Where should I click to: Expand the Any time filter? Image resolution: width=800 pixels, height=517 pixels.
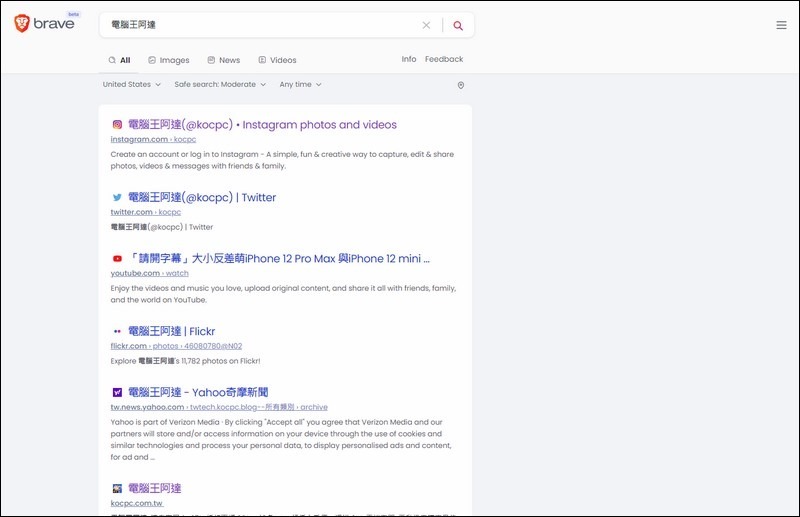pos(300,85)
